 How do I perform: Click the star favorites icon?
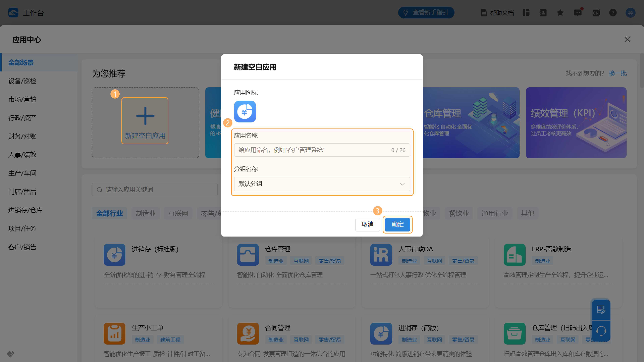tap(560, 13)
